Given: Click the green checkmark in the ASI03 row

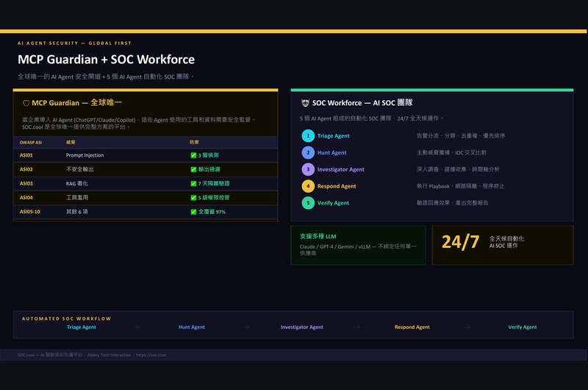Looking at the screenshot, I should point(193,183).
